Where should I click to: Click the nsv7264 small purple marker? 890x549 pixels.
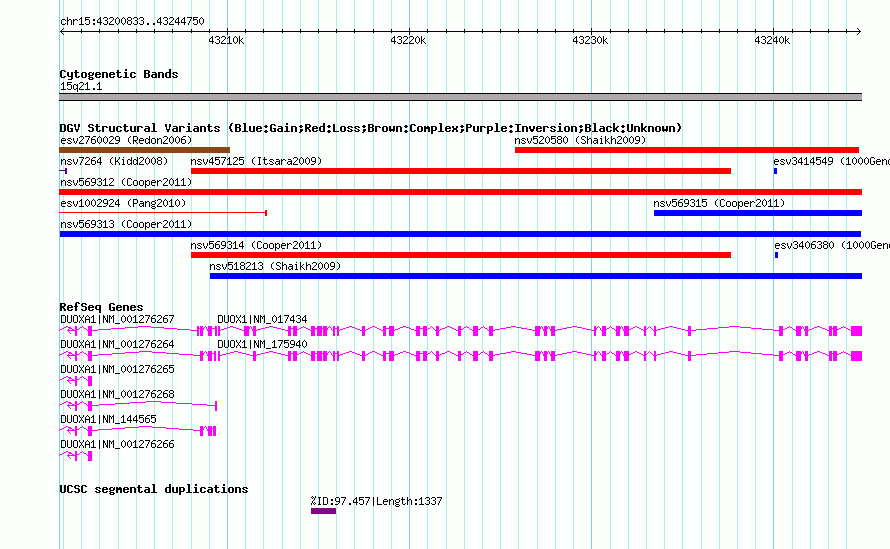click(x=64, y=171)
